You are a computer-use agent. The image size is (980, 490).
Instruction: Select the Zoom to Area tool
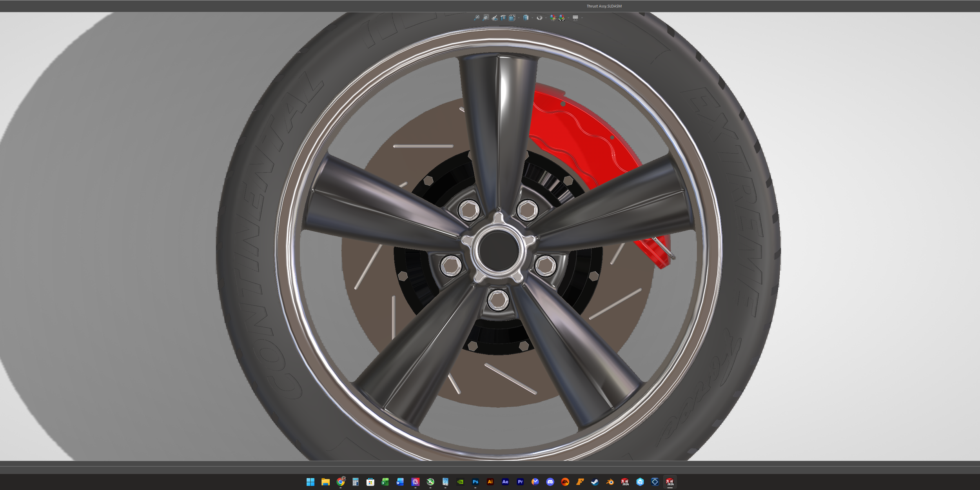click(486, 18)
